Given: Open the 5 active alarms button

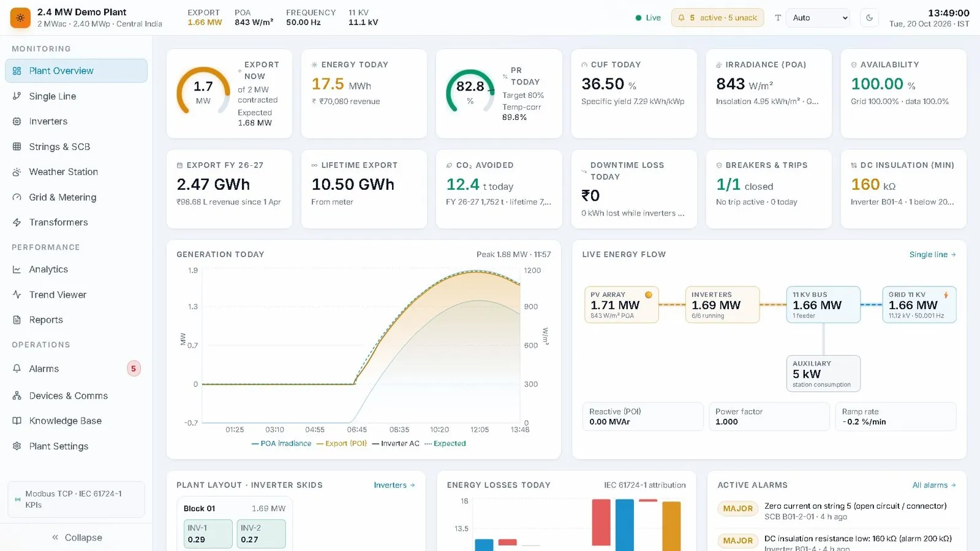Looking at the screenshot, I should tap(717, 18).
